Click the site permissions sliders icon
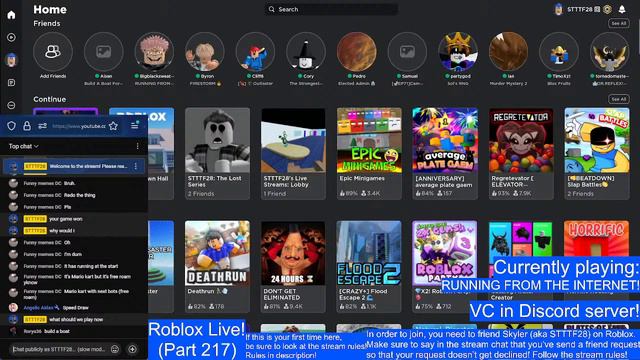Screen dimensions: 640x360 [42, 126]
